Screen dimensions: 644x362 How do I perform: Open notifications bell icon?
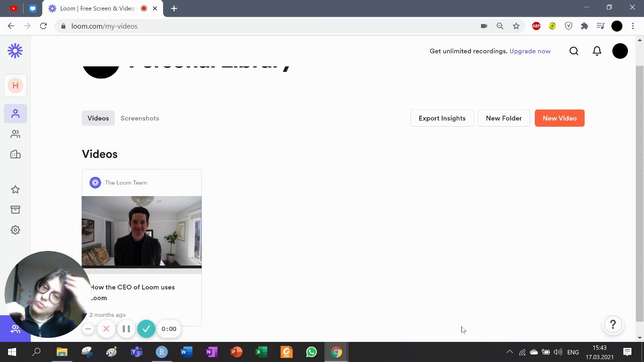pyautogui.click(x=597, y=51)
